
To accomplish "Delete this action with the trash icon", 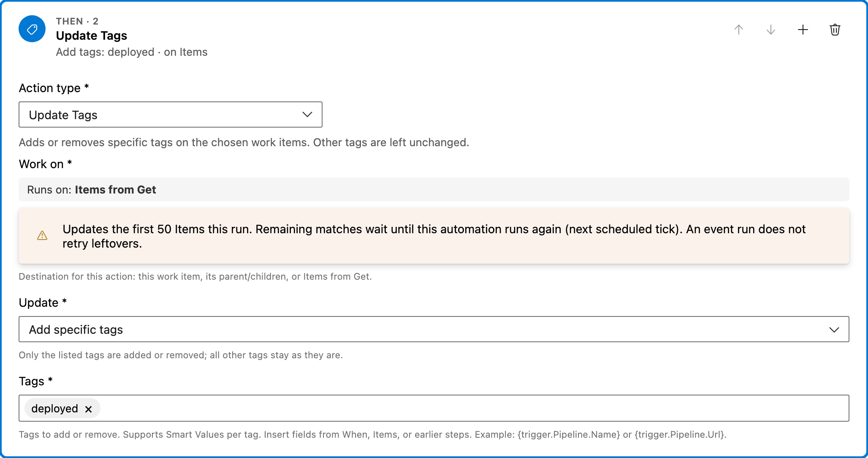I will click(835, 30).
